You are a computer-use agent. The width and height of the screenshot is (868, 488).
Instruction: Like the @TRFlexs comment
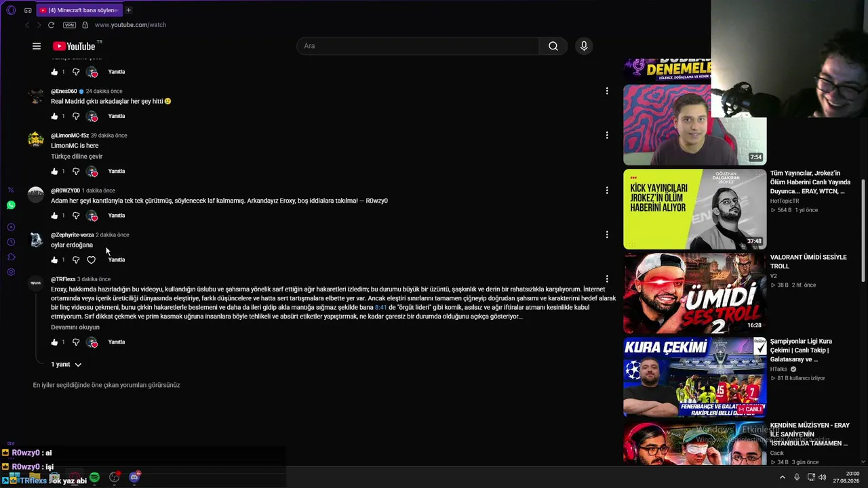55,342
